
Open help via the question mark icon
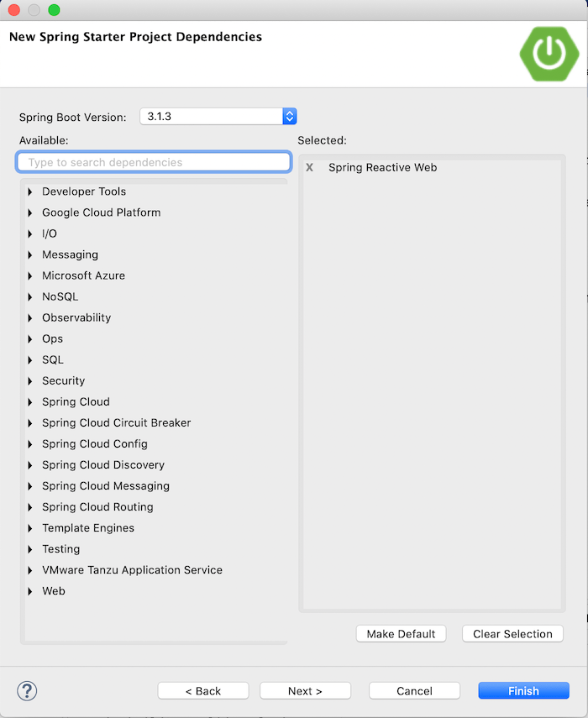(x=26, y=690)
